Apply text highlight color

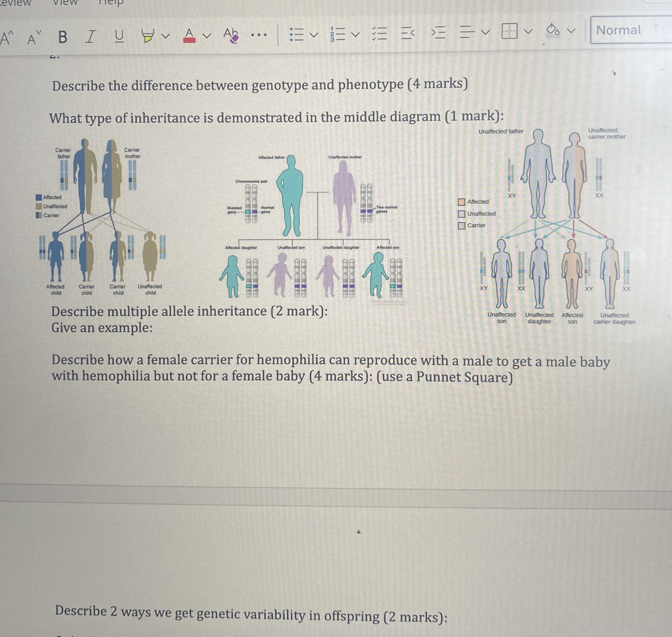click(x=148, y=36)
